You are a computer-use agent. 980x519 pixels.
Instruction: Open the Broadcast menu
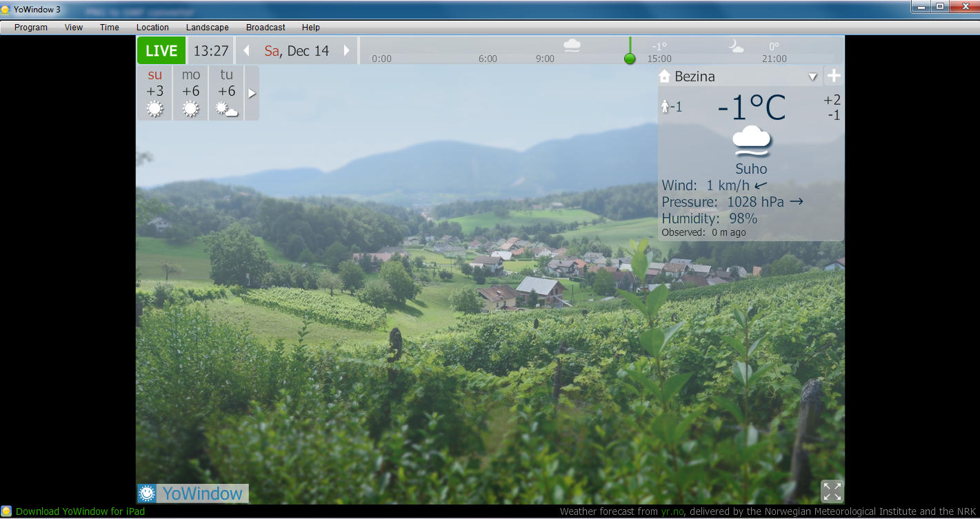(x=265, y=28)
